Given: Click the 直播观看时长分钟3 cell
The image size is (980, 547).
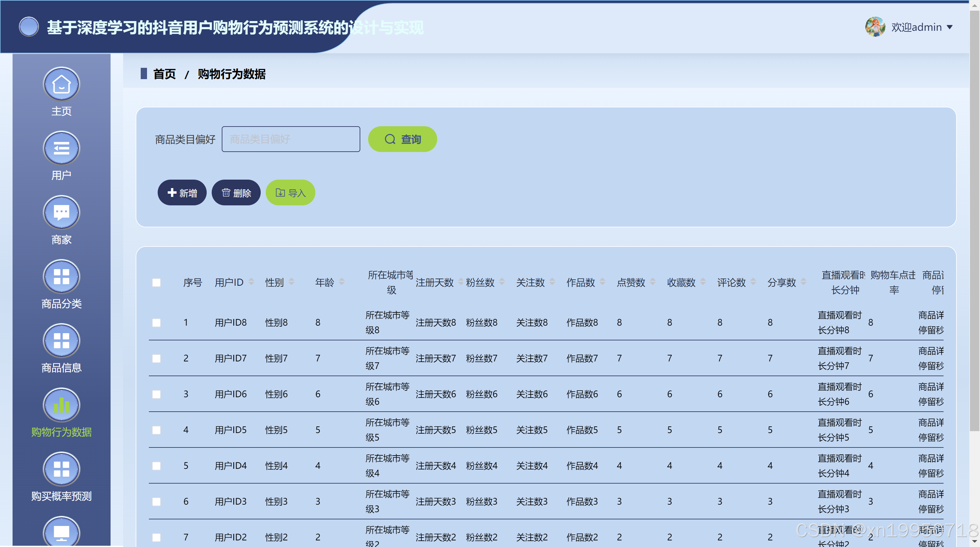Looking at the screenshot, I should 840,501.
